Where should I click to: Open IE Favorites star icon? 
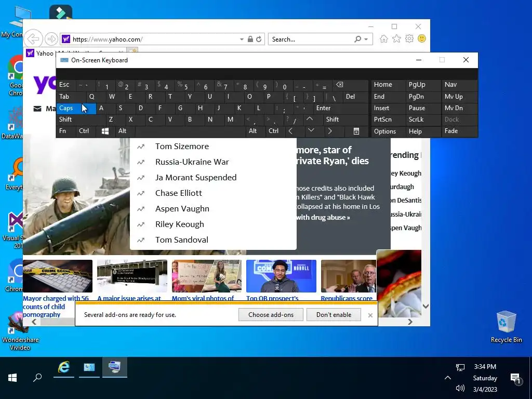pos(396,38)
